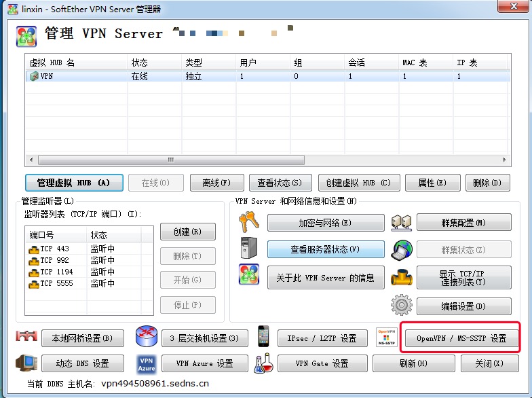
Task: Open 群集配置(M) button
Action: tap(464, 223)
